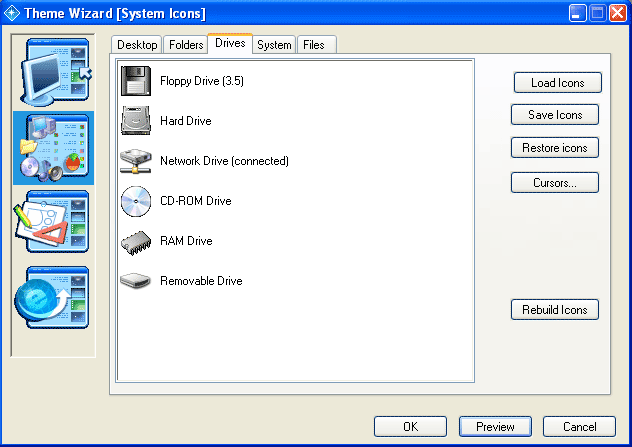The width and height of the screenshot is (632, 447).
Task: Select the CD-ROM disc icon image
Action: [x=136, y=201]
